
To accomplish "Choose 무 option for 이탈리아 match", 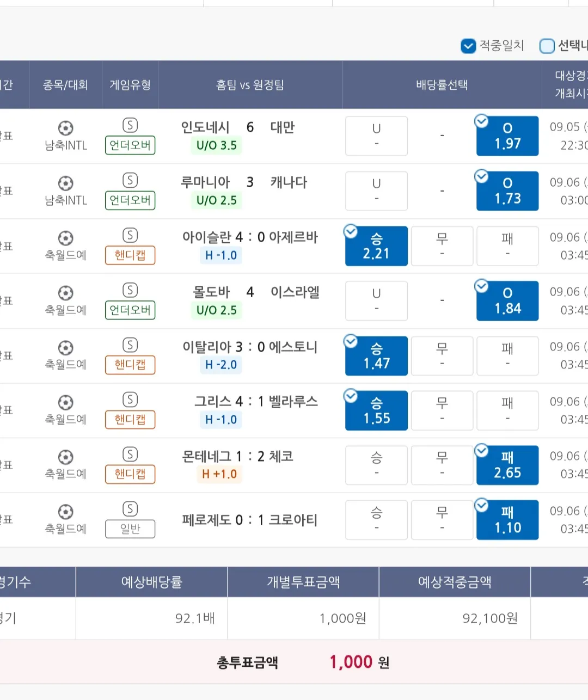I will point(442,355).
